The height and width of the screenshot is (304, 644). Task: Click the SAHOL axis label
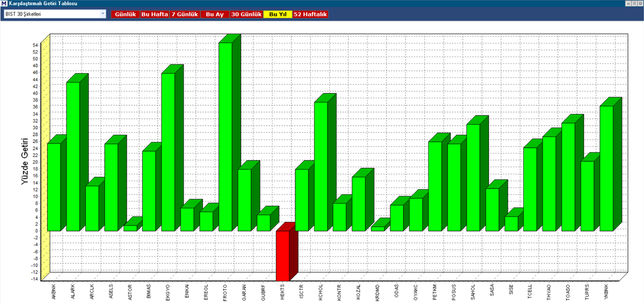click(x=473, y=291)
